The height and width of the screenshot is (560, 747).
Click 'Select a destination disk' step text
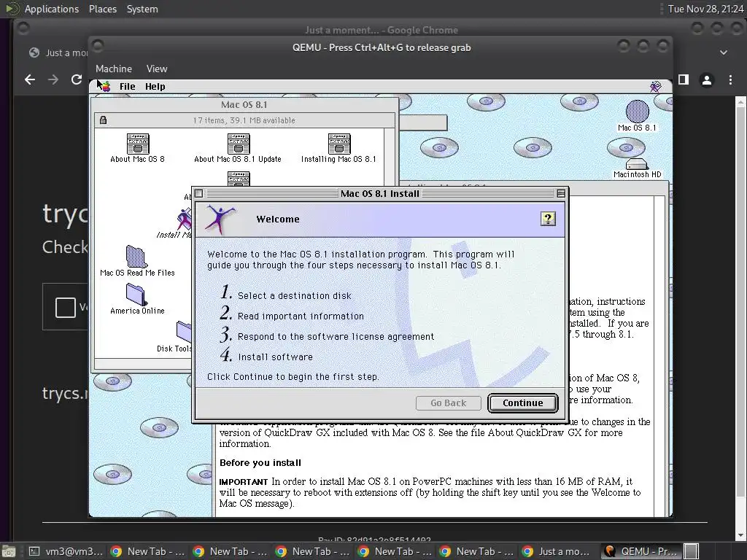[295, 296]
